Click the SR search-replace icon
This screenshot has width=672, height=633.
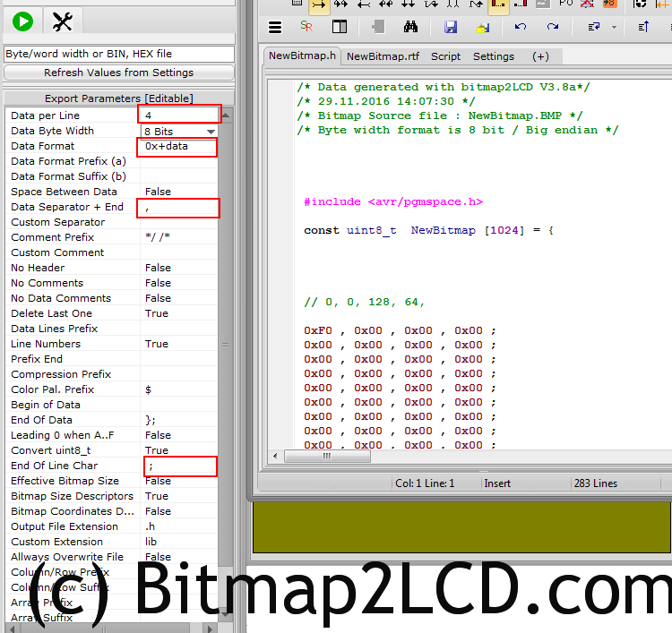(x=306, y=27)
